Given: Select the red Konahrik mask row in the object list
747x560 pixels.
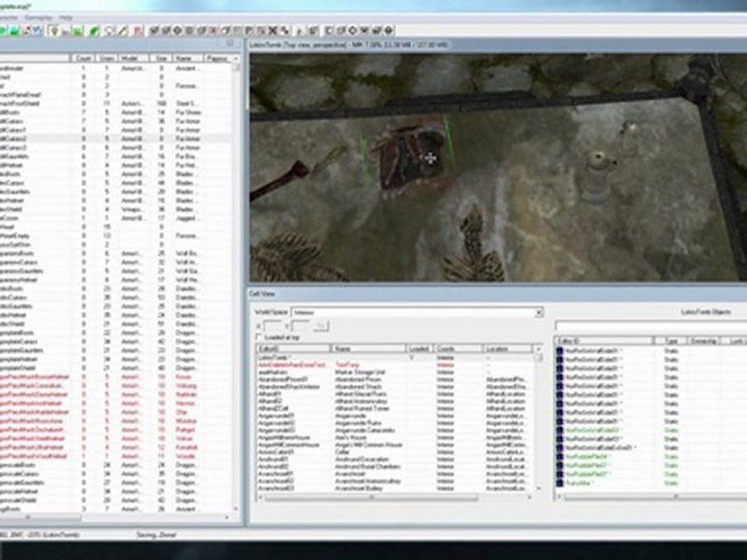Looking at the screenshot, I should click(117, 447).
